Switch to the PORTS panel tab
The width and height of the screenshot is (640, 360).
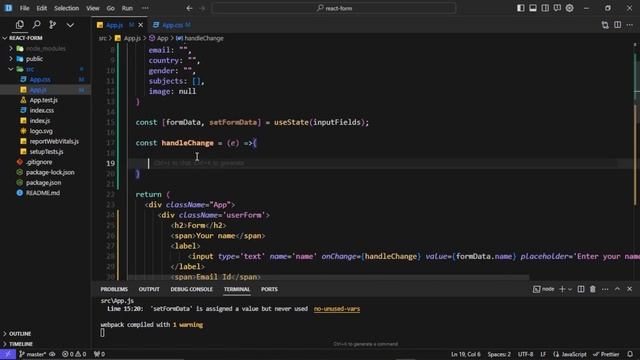click(269, 289)
